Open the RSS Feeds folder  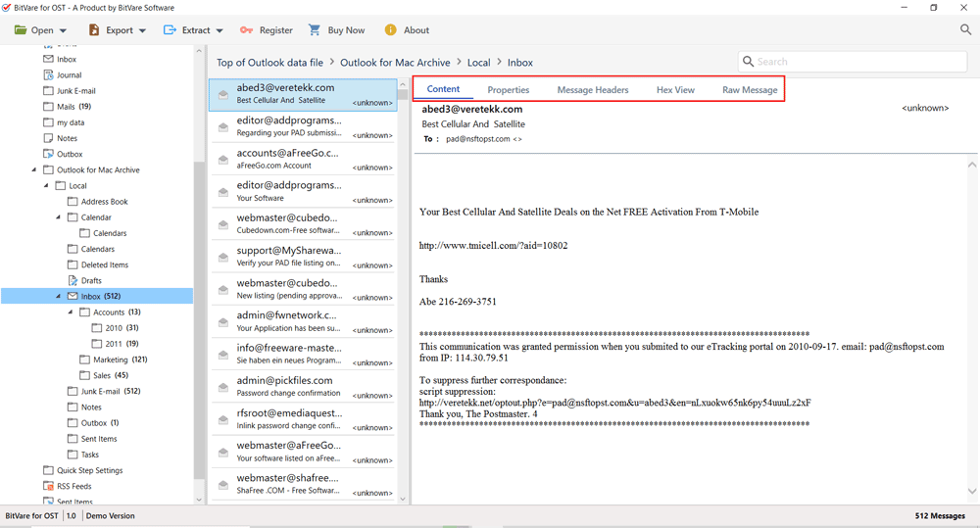(74, 486)
